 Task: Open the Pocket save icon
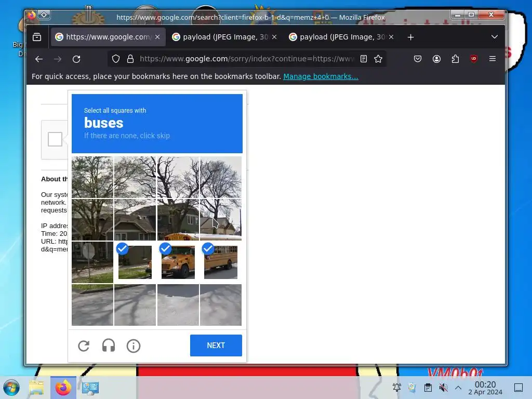pyautogui.click(x=418, y=59)
